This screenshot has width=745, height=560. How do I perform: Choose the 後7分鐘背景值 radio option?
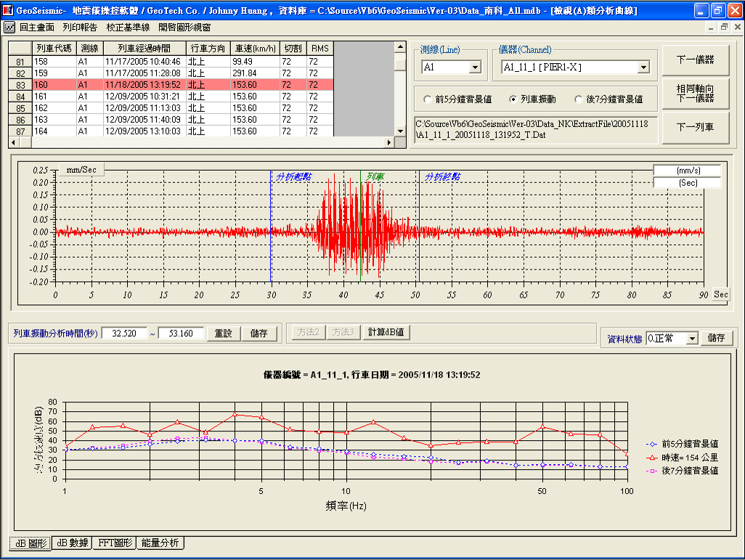[x=578, y=100]
